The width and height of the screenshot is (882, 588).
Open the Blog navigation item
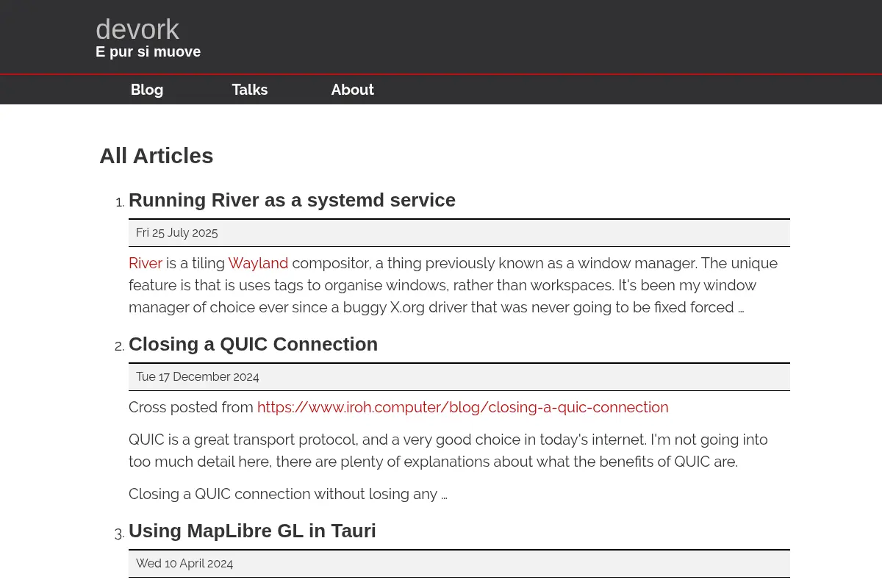pos(147,90)
